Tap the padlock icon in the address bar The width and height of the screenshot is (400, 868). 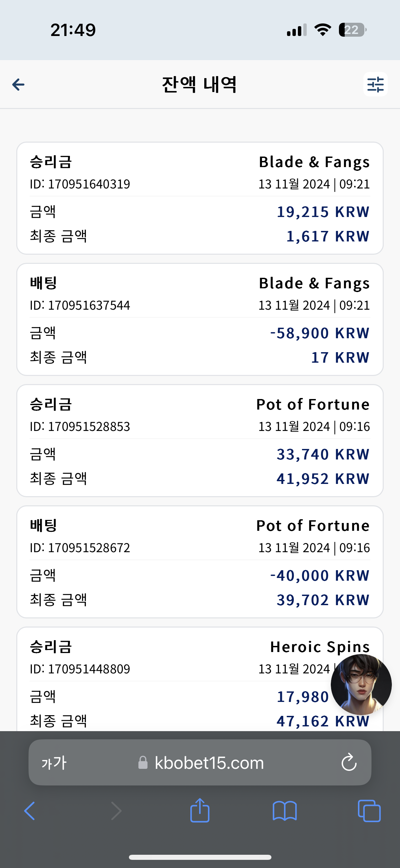click(x=143, y=762)
